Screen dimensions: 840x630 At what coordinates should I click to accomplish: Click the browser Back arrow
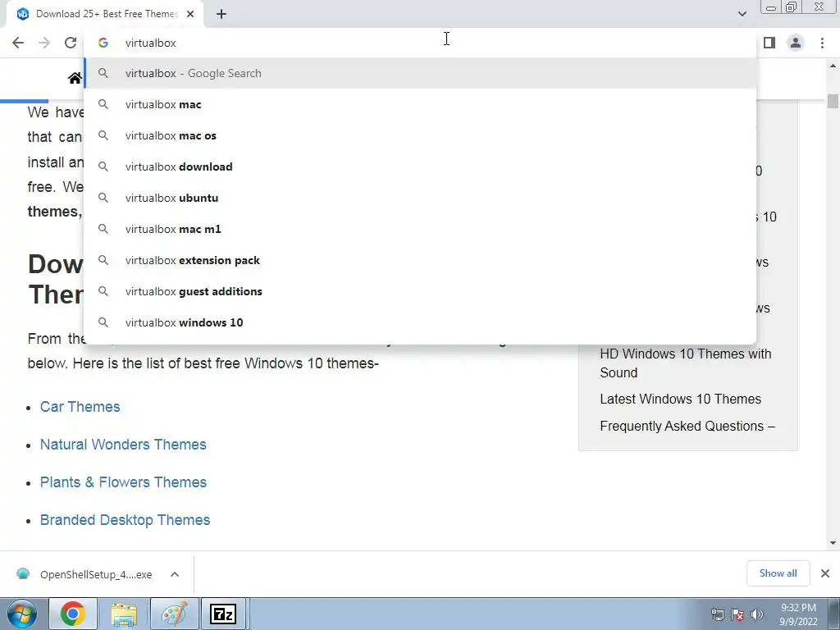pyautogui.click(x=18, y=43)
